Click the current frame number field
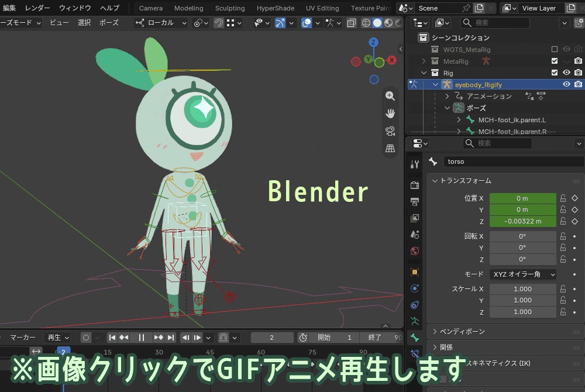The width and height of the screenshot is (585, 392). [271, 338]
